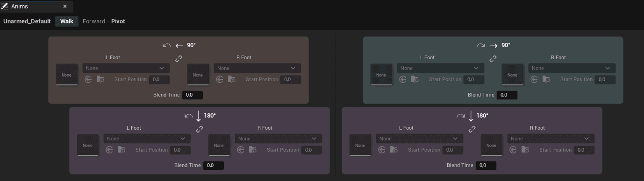Focus right 90° L Foot Start Position field
This screenshot has width=644, height=181.
(474, 79)
